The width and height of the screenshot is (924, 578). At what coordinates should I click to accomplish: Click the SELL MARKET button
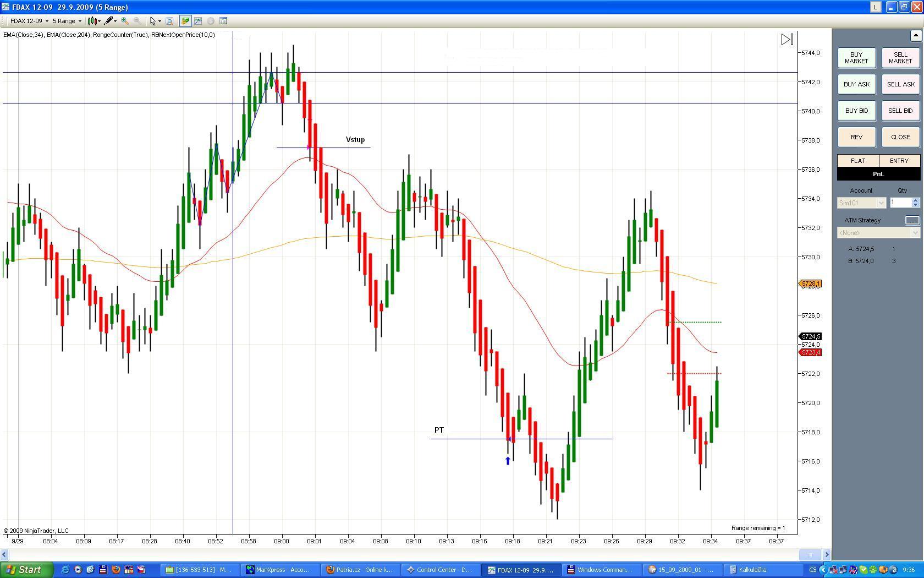(x=900, y=58)
